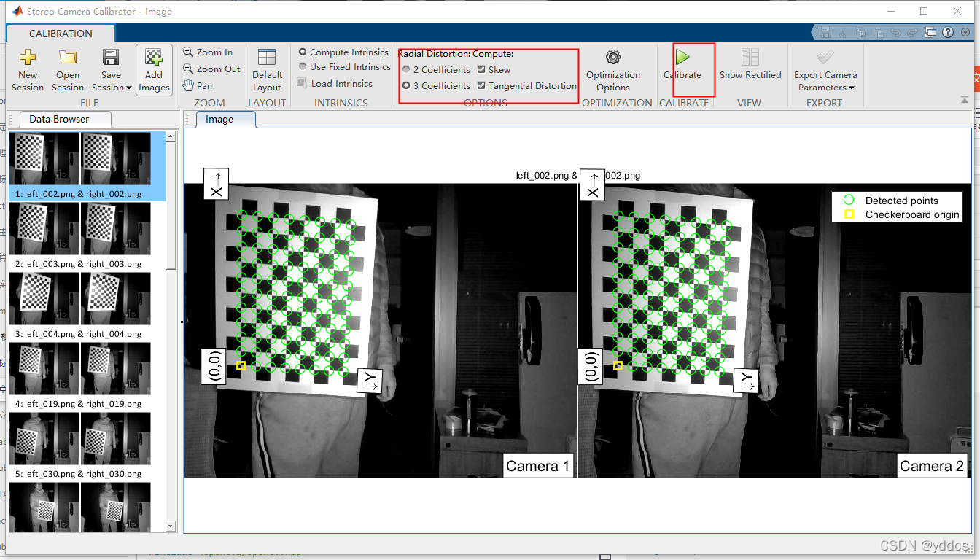Screen dimensions: 980x560
Task: Open the Help question mark icon
Action: click(948, 33)
